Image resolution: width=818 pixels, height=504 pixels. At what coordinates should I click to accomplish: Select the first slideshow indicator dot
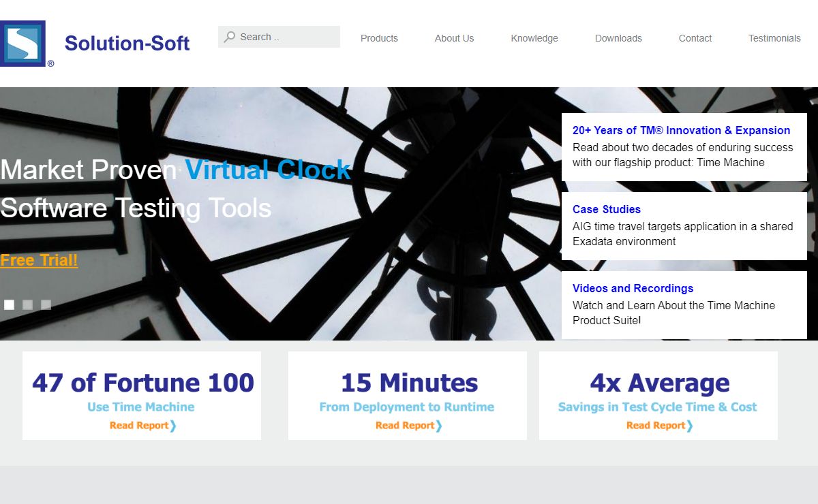pos(9,304)
